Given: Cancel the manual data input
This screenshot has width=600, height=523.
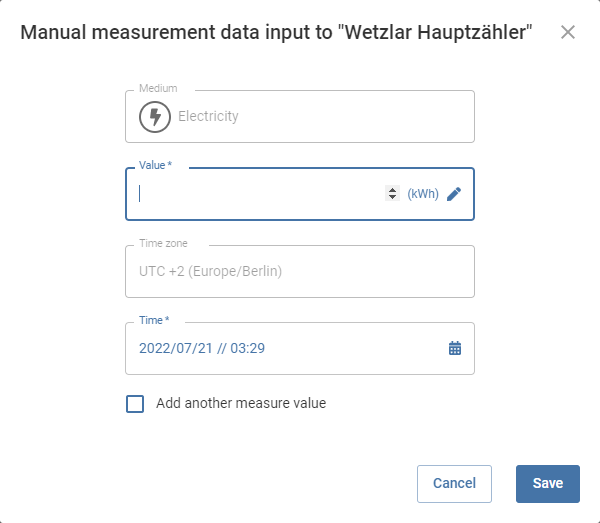Looking at the screenshot, I should pyautogui.click(x=454, y=484).
